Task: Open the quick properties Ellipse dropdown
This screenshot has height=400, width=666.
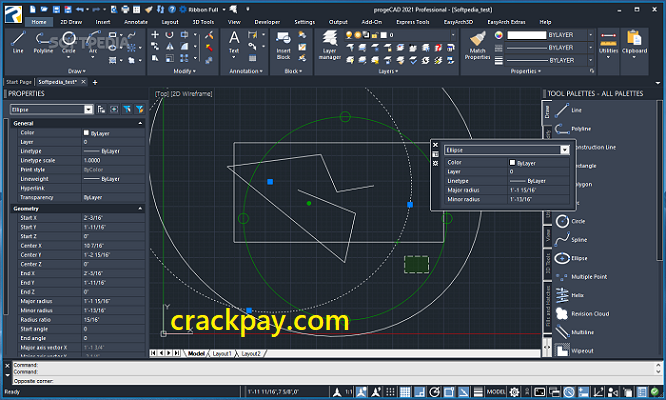Action: tap(564, 150)
